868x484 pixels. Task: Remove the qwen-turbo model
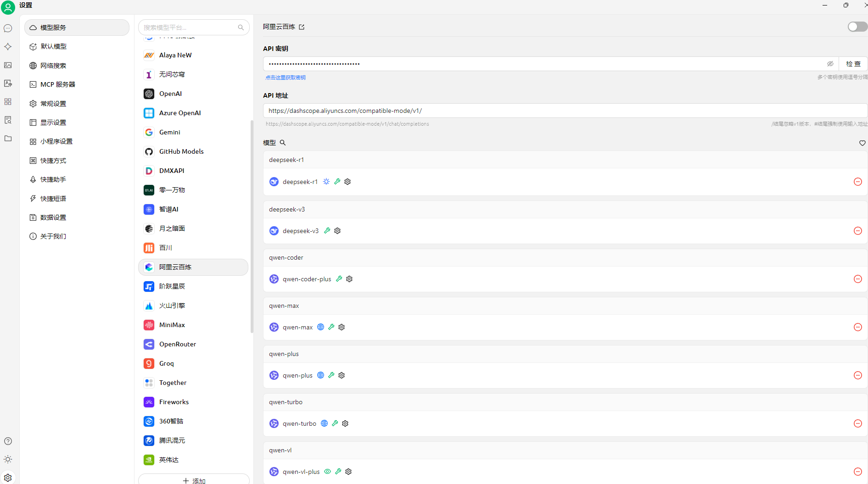coord(857,423)
